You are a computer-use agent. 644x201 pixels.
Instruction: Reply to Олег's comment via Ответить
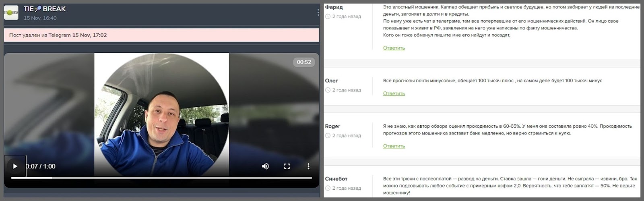point(394,93)
